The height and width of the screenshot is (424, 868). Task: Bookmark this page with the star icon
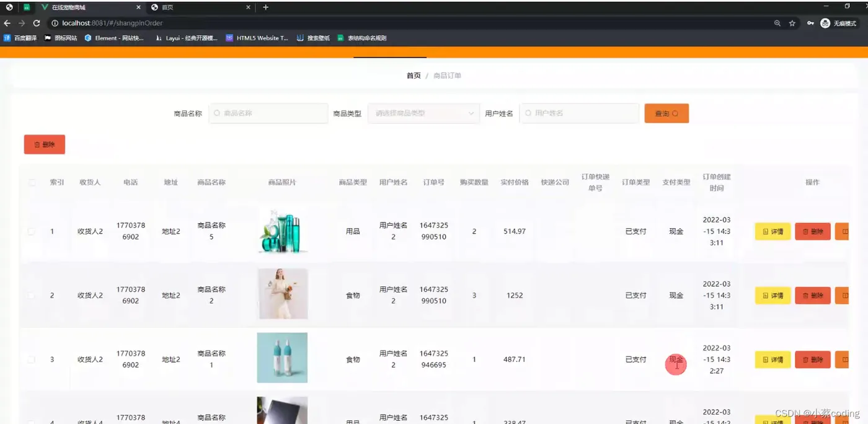pyautogui.click(x=792, y=23)
